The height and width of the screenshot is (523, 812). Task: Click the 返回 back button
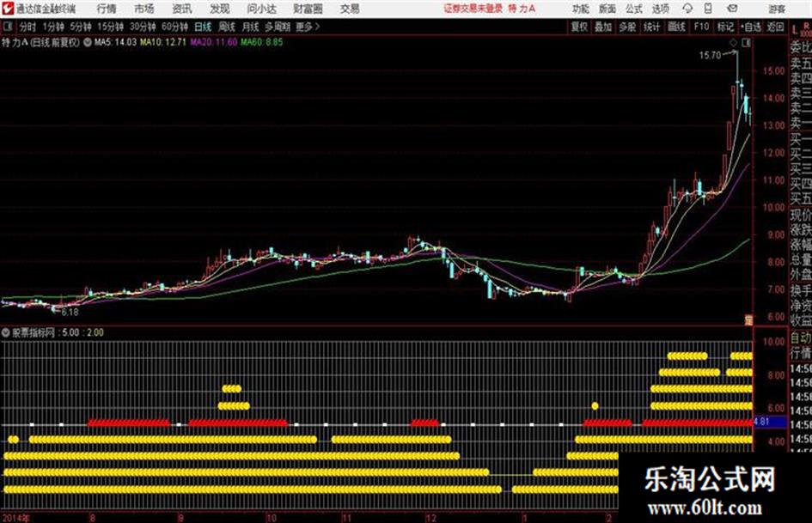point(775,27)
